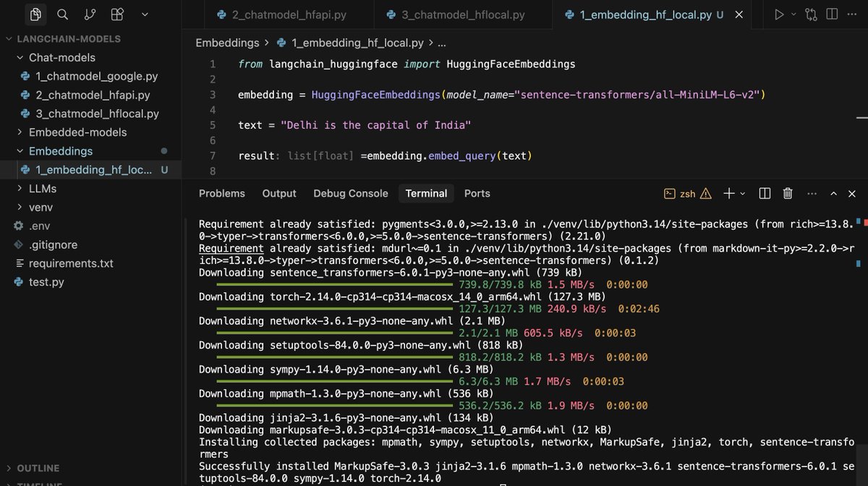Click Embeddings in the breadcrumb
This screenshot has width=868, height=486.
point(227,43)
